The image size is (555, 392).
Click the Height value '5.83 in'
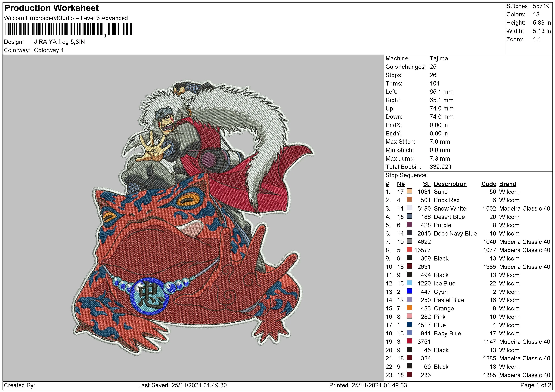(542, 23)
